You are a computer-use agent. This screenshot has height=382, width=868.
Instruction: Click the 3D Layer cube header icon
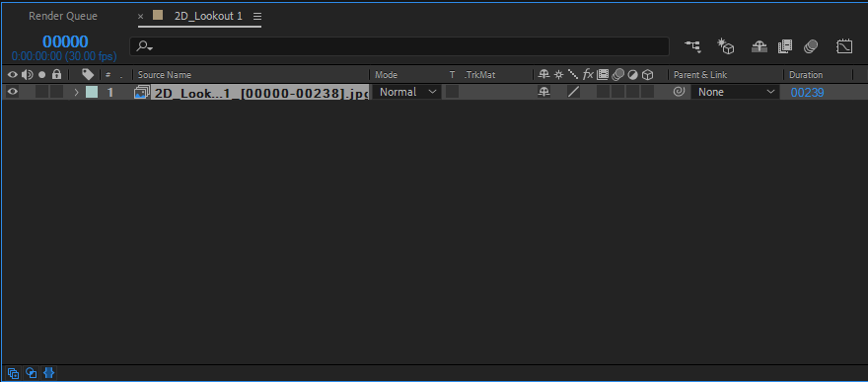coord(647,75)
